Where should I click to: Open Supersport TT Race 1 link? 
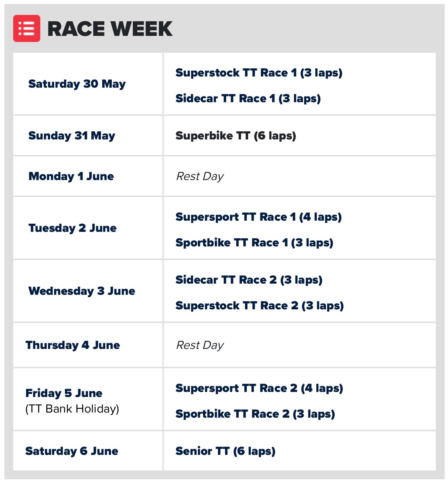(x=259, y=217)
